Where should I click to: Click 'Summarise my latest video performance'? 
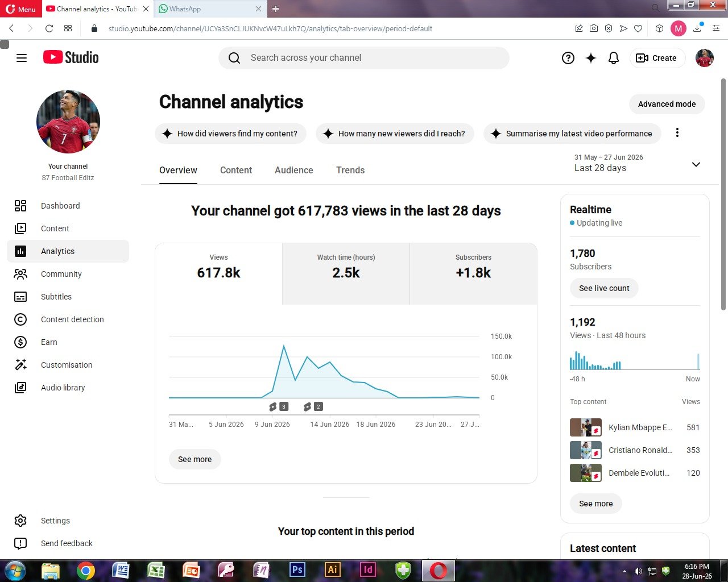click(572, 134)
